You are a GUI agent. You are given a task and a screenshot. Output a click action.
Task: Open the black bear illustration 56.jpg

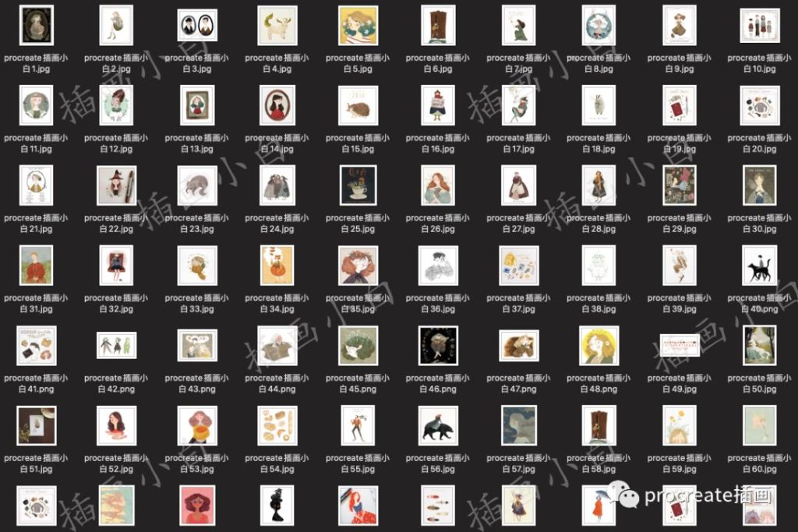click(x=438, y=425)
